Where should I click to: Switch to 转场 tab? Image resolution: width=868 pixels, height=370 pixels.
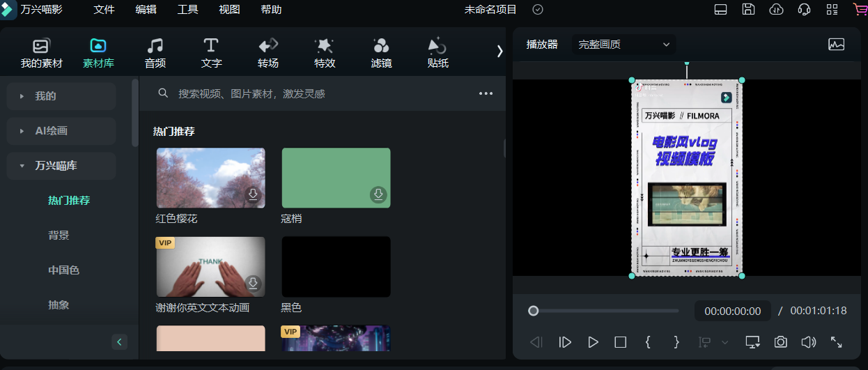(268, 53)
